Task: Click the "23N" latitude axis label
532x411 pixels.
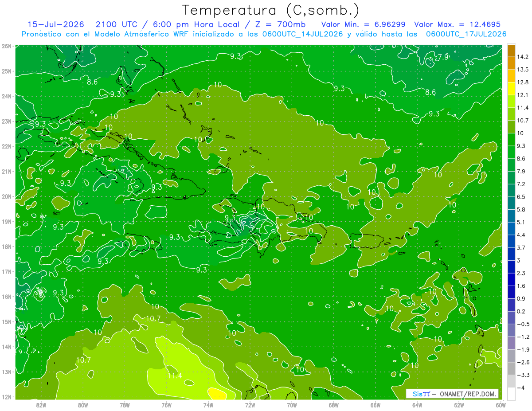Action: point(6,121)
